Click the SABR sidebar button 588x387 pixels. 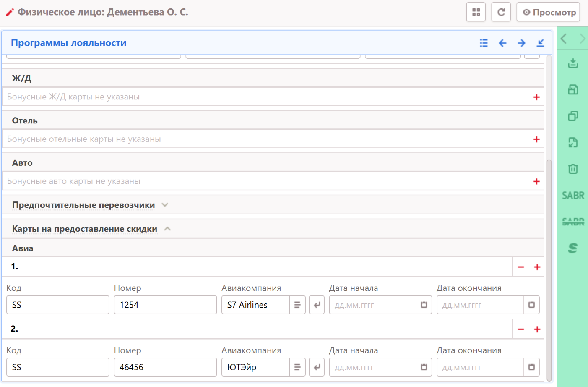[573, 196]
